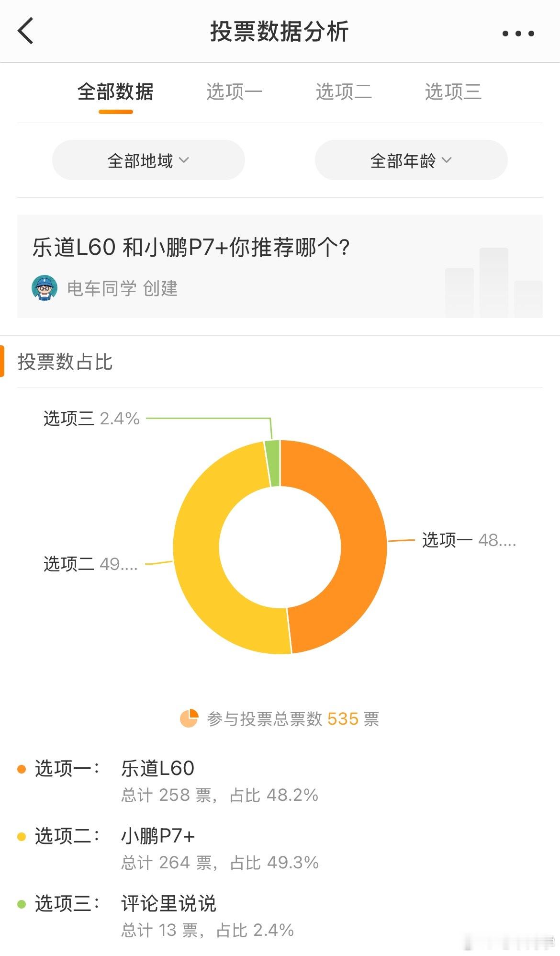Tap the pie icon beside 参与投票总票数
Image resolution: width=560 pixels, height=956 pixels.
[x=189, y=718]
